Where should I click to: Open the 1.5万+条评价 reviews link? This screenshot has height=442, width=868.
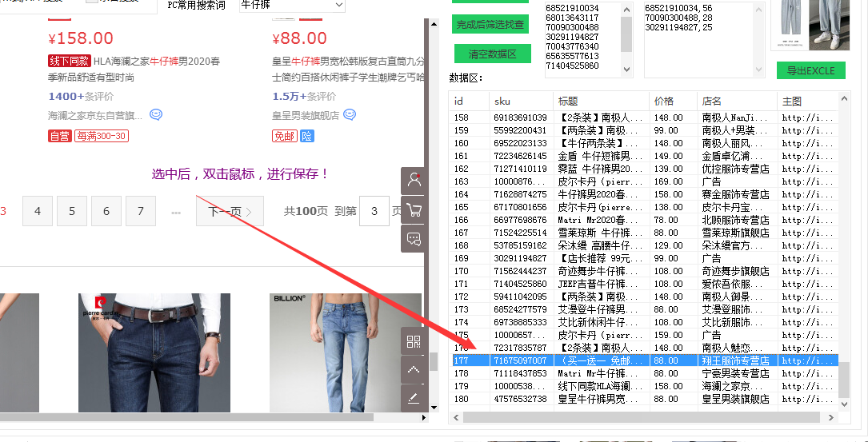tap(304, 96)
